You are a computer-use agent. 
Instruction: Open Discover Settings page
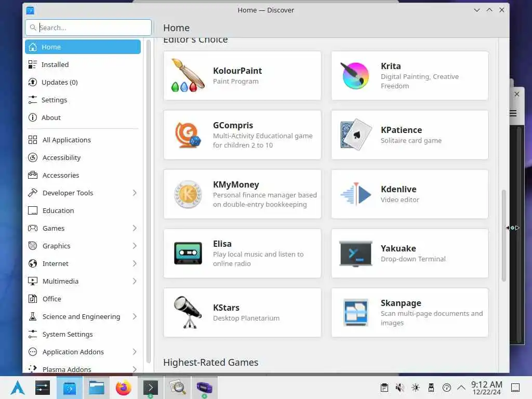pyautogui.click(x=83, y=100)
